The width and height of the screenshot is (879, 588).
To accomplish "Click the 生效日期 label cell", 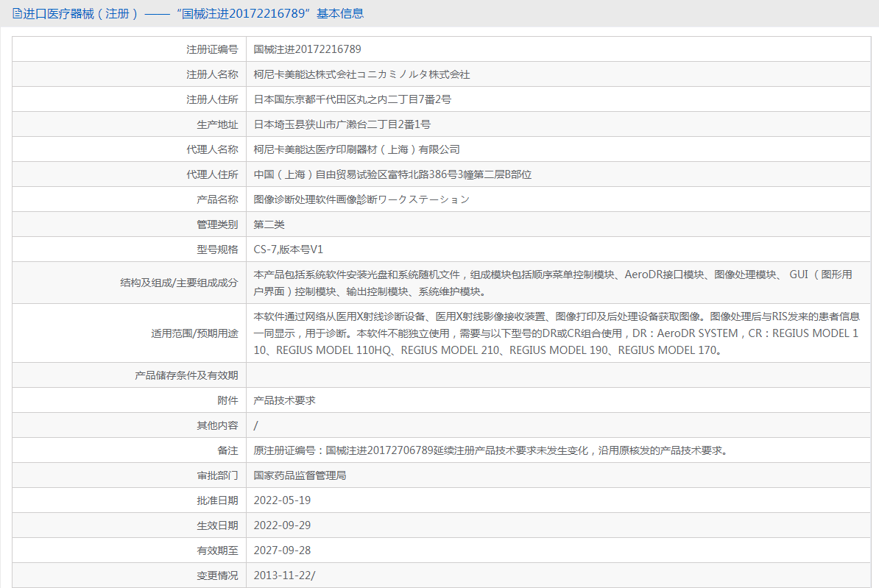I will (130, 525).
